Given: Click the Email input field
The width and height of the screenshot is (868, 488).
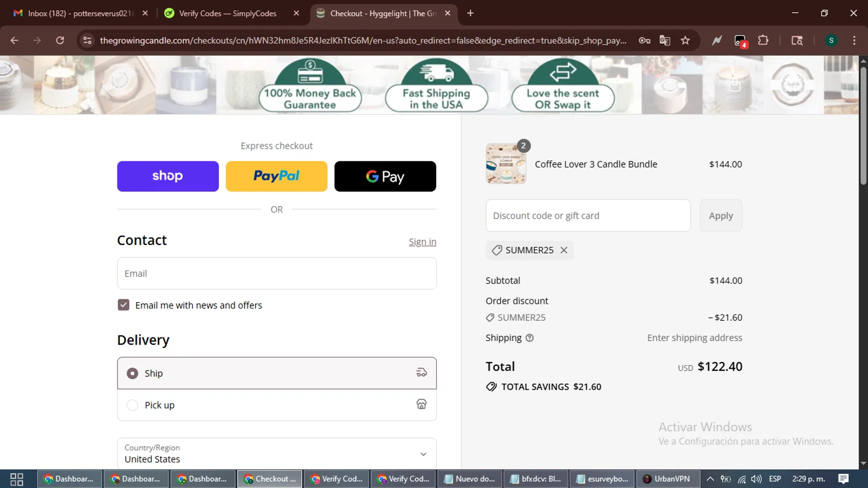Looking at the screenshot, I should [277, 273].
